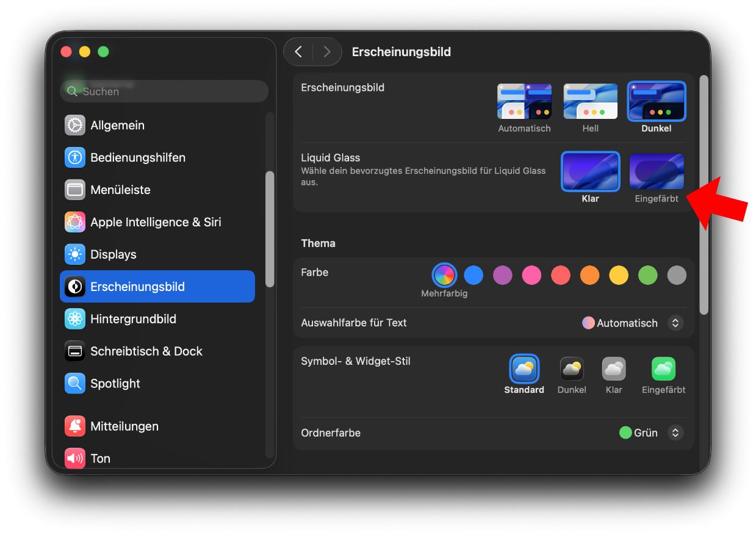Select the Hell appearance option
This screenshot has height=535, width=756.
590,102
